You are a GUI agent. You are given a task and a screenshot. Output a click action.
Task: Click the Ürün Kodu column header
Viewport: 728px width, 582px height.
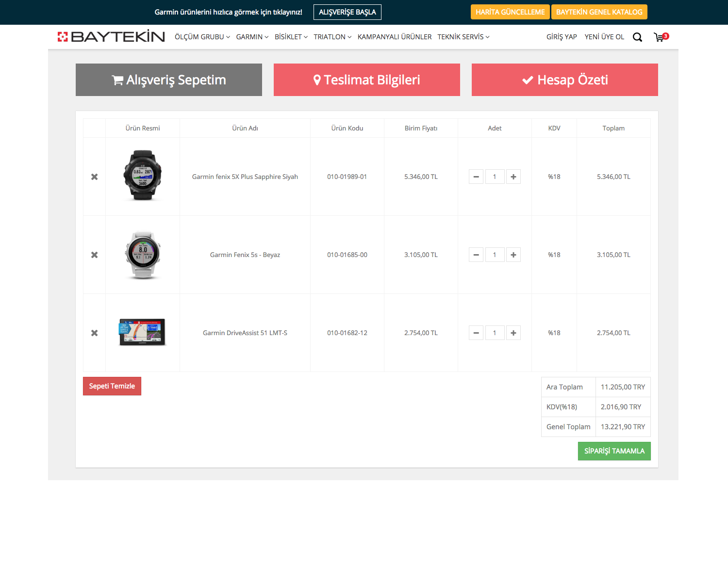pyautogui.click(x=347, y=128)
